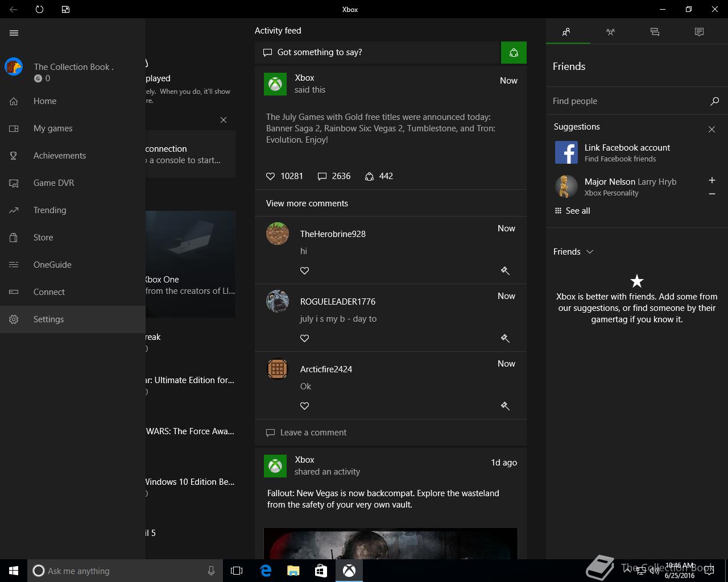Open the Store from sidebar

coord(73,238)
